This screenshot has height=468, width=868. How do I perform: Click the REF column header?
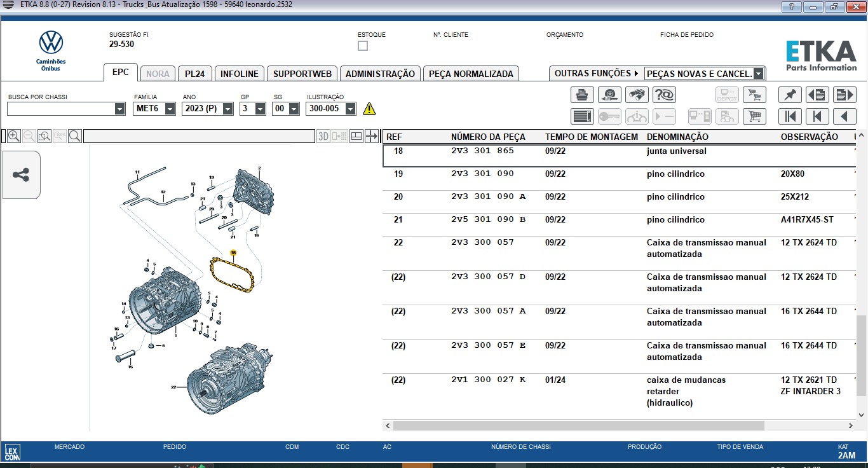click(394, 137)
